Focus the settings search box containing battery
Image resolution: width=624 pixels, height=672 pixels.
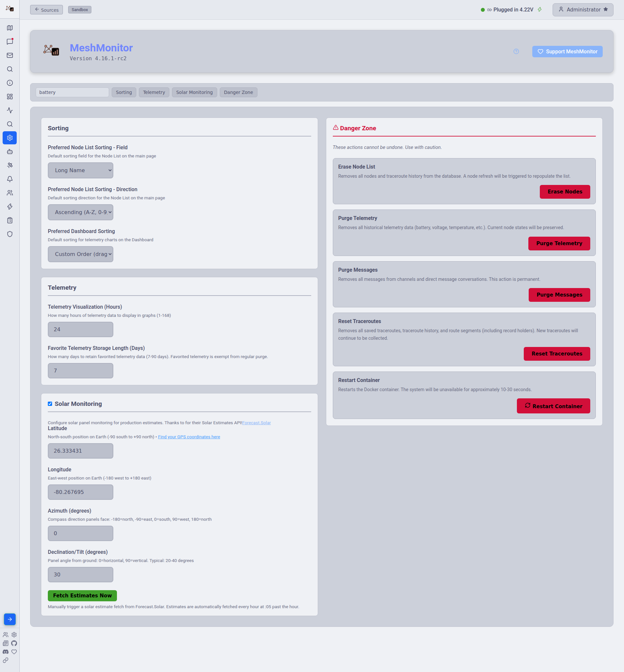(x=72, y=92)
